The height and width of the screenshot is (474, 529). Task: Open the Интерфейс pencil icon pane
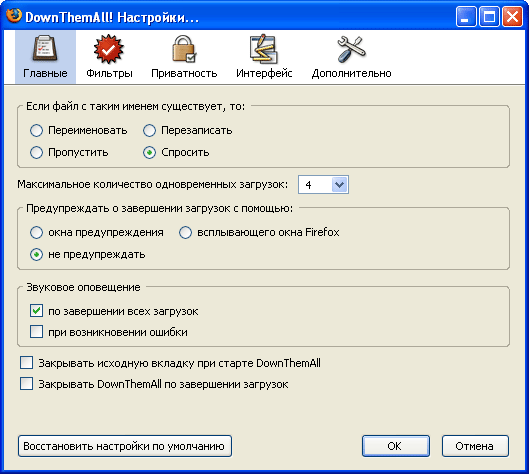[x=264, y=49]
